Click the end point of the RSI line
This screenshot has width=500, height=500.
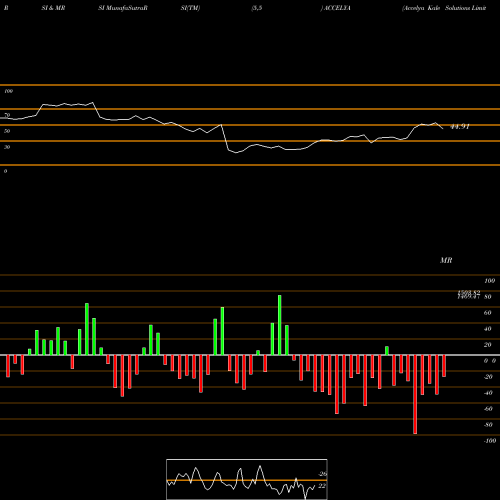443,129
